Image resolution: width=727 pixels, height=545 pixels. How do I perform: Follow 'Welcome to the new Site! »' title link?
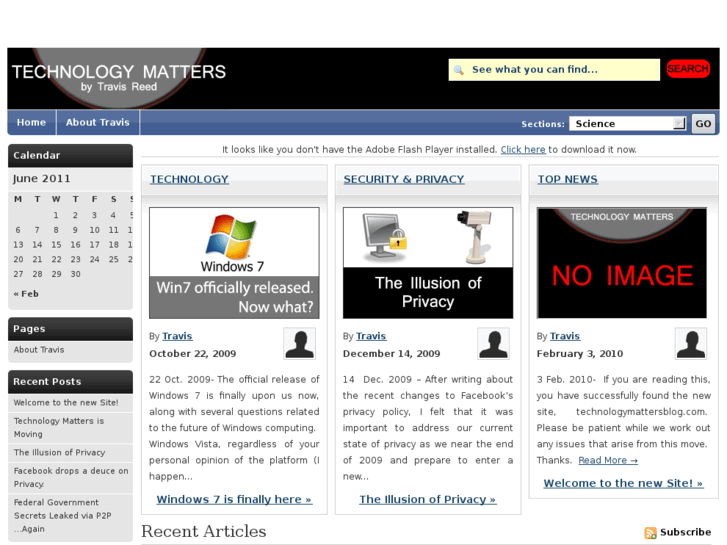pyautogui.click(x=623, y=483)
